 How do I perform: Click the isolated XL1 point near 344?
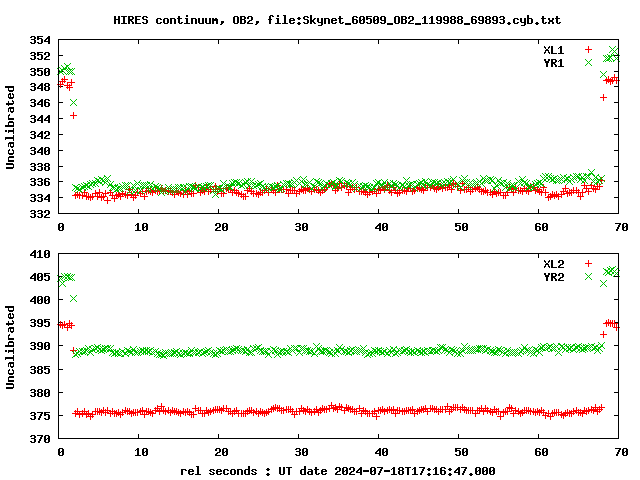(73, 116)
